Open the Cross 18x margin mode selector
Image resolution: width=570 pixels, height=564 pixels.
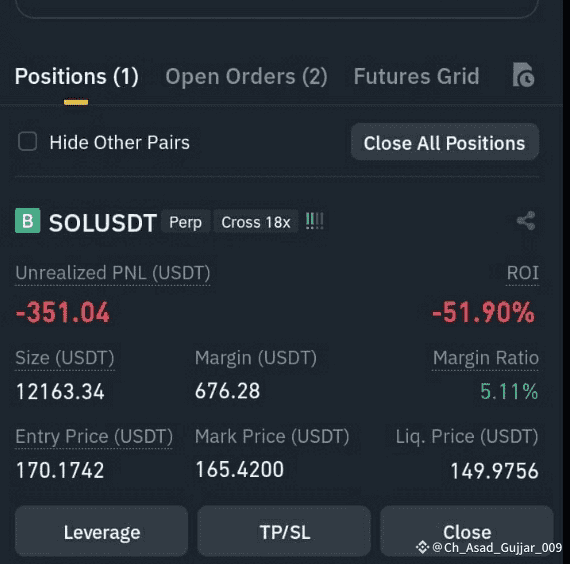click(x=256, y=222)
